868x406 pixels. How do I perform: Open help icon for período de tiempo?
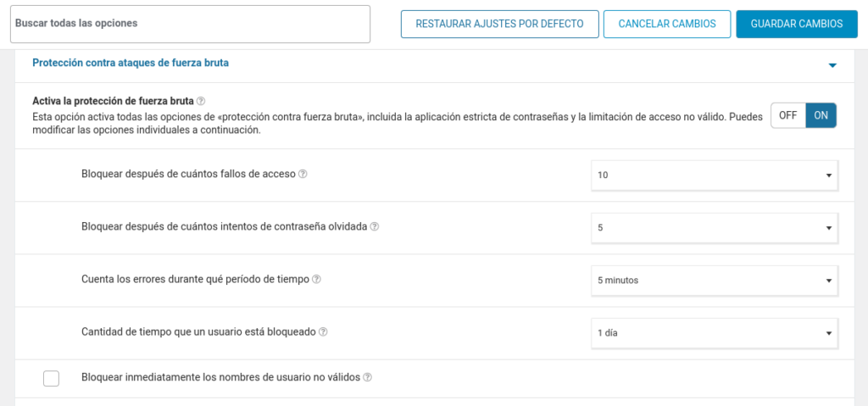point(316,279)
